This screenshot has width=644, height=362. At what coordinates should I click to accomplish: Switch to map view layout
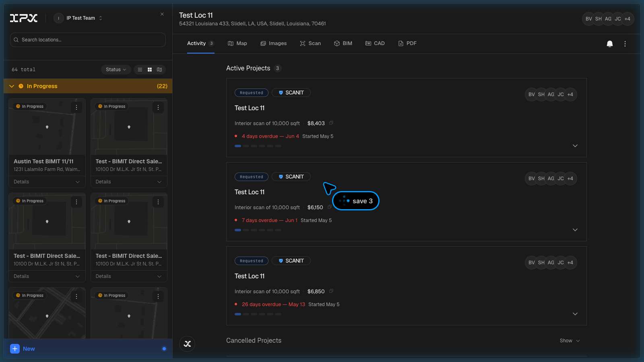coord(159,70)
